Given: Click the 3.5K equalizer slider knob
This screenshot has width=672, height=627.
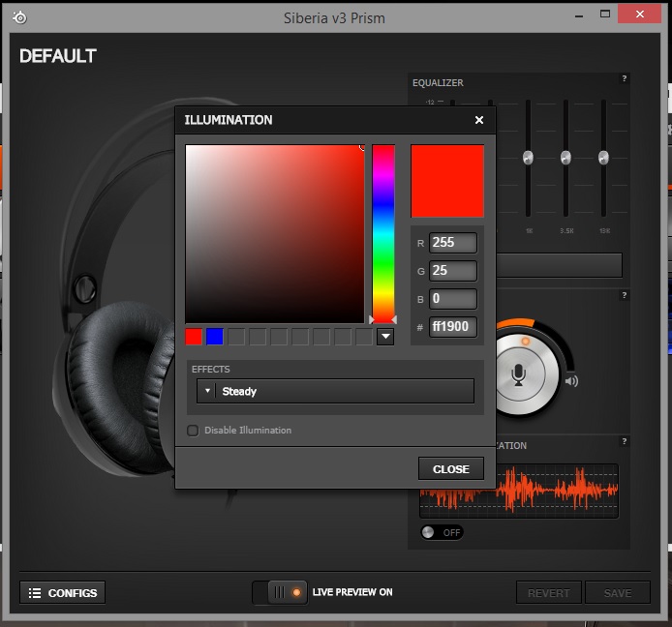Looking at the screenshot, I should pyautogui.click(x=565, y=158).
